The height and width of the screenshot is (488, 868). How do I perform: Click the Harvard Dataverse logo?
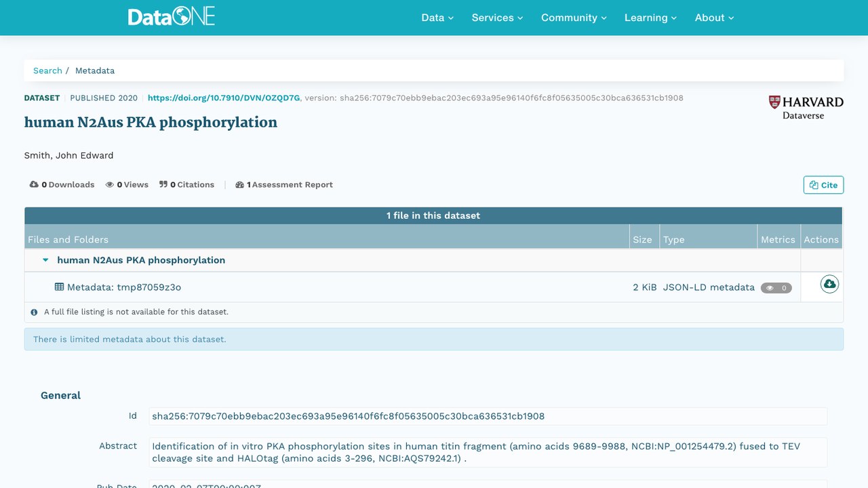point(806,108)
